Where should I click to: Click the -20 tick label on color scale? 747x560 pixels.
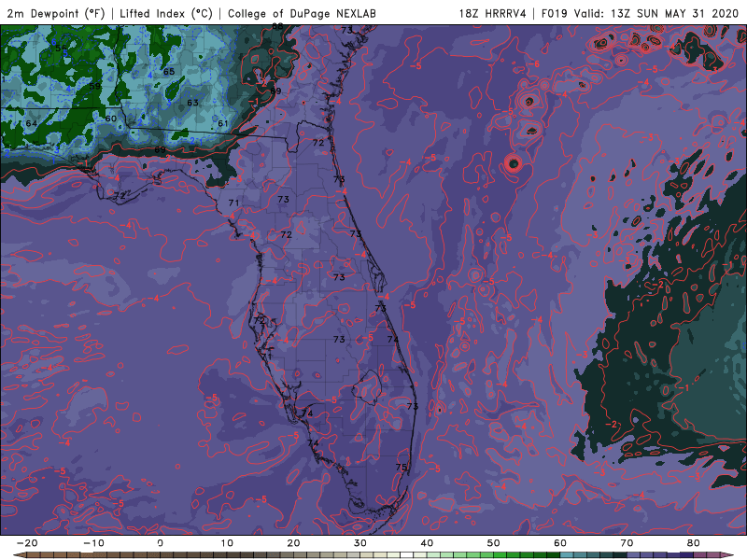pos(27,543)
